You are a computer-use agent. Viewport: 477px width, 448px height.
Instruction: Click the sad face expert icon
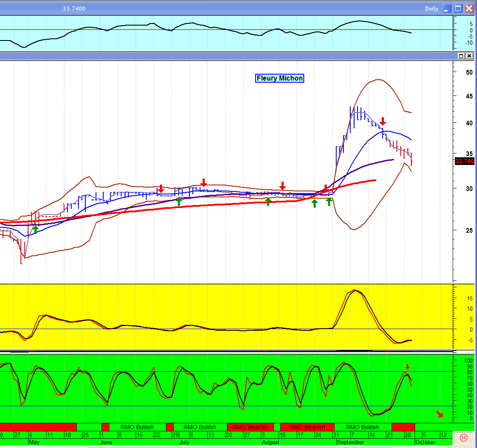point(464,438)
